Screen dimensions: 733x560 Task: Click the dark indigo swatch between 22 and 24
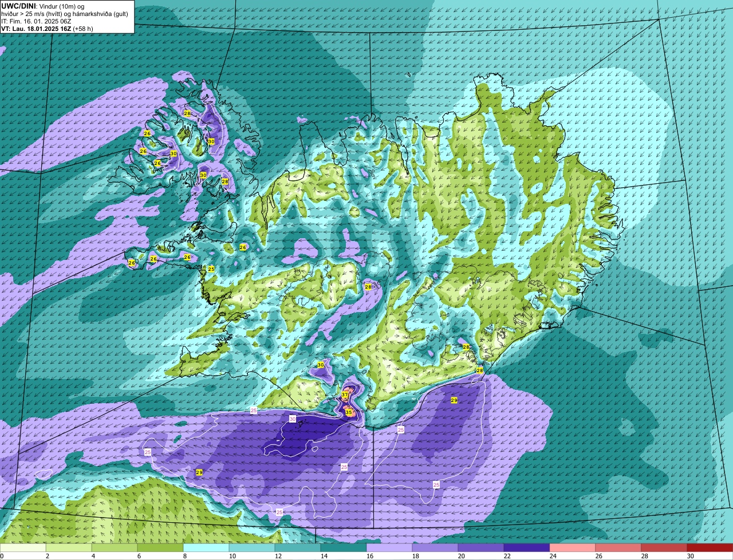coord(527,548)
